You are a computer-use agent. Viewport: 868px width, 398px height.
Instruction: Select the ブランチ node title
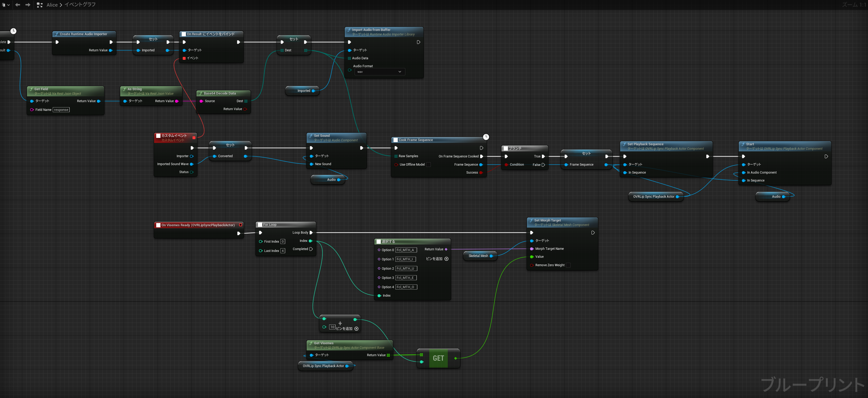(x=515, y=148)
